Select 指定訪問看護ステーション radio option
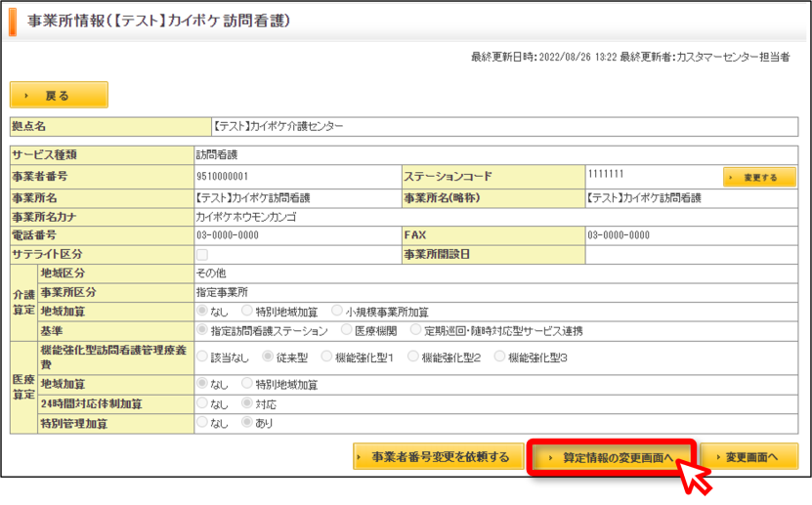 pos(202,329)
